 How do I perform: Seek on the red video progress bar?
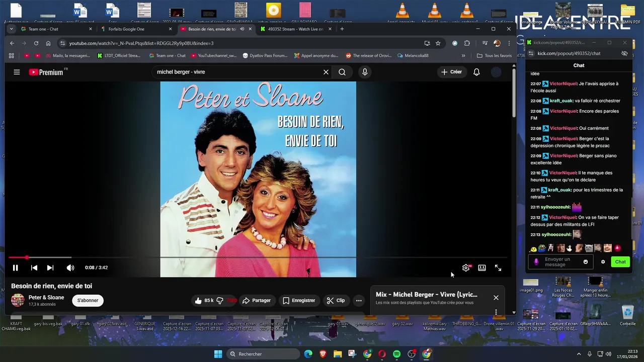pos(258,257)
